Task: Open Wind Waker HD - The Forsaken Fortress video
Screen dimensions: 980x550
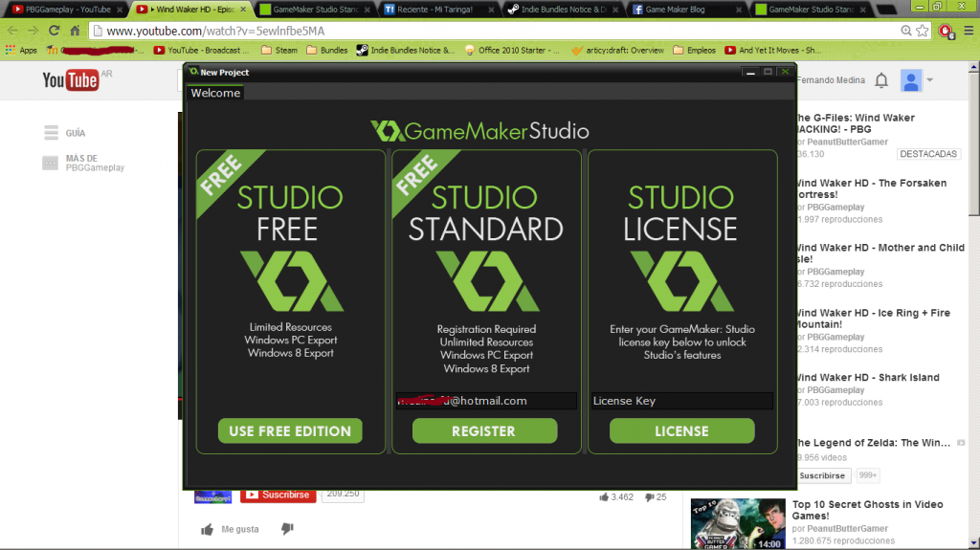Action: point(871,188)
